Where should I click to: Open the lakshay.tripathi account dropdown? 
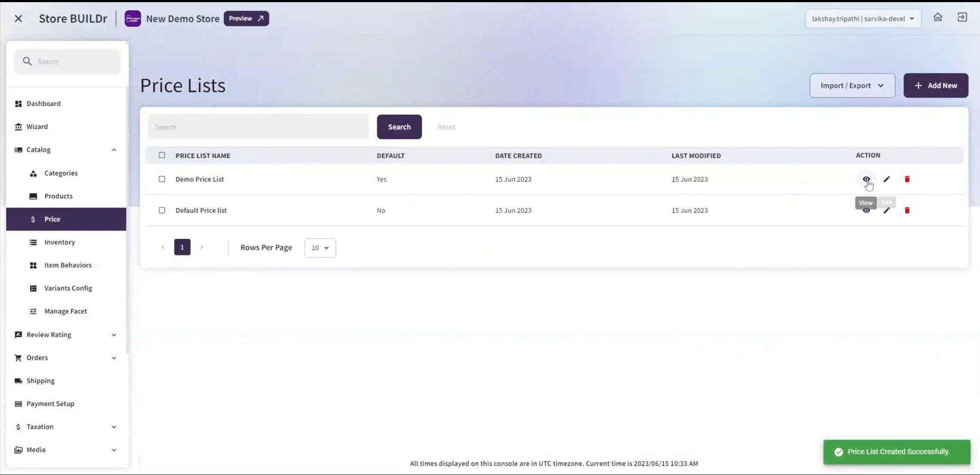[863, 19]
